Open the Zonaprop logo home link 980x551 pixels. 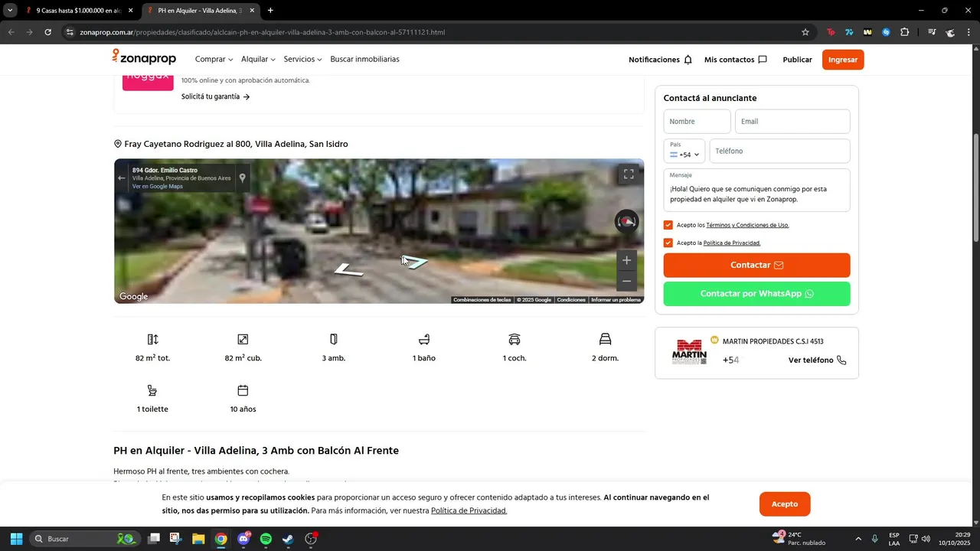click(x=144, y=58)
